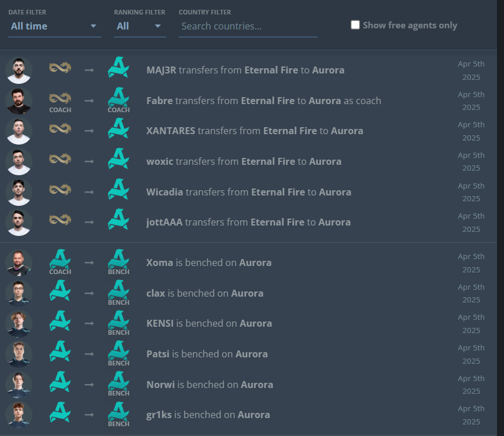The height and width of the screenshot is (436, 504).
Task: Click Eternal Fire logo in Wicadia row
Action: point(60,190)
